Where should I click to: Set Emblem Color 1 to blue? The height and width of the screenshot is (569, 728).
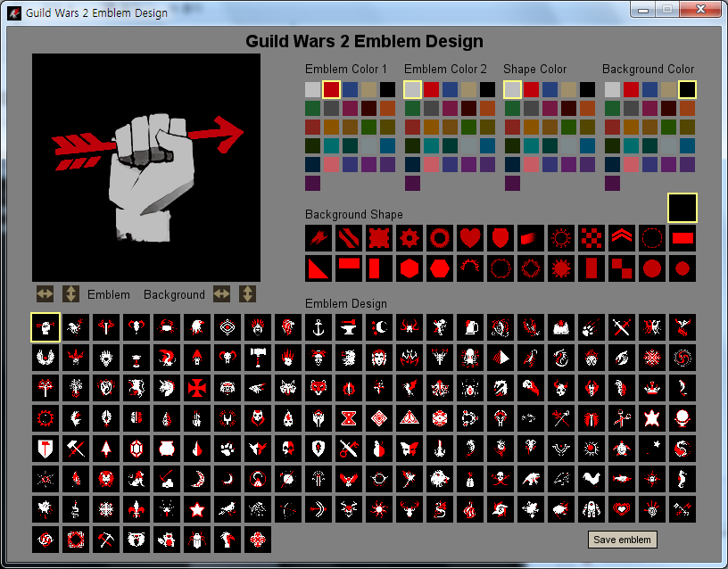350,89
